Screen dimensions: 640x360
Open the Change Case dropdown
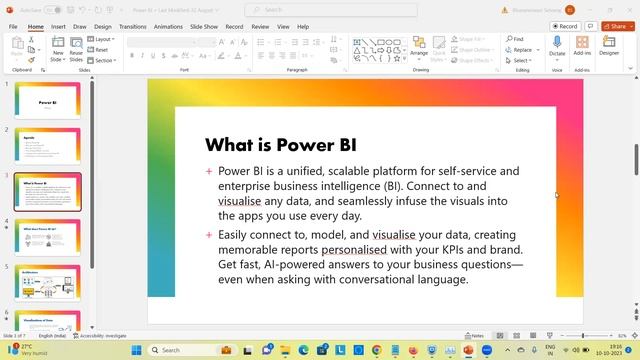click(203, 56)
